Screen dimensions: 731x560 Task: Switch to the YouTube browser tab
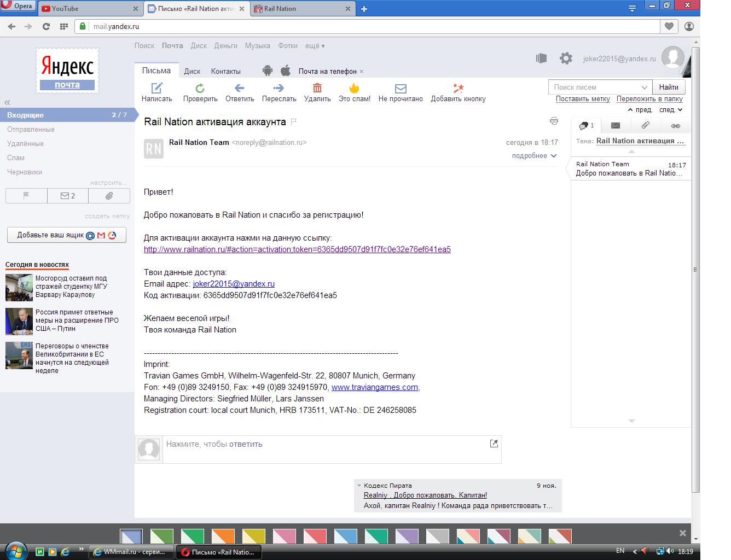(x=90, y=9)
